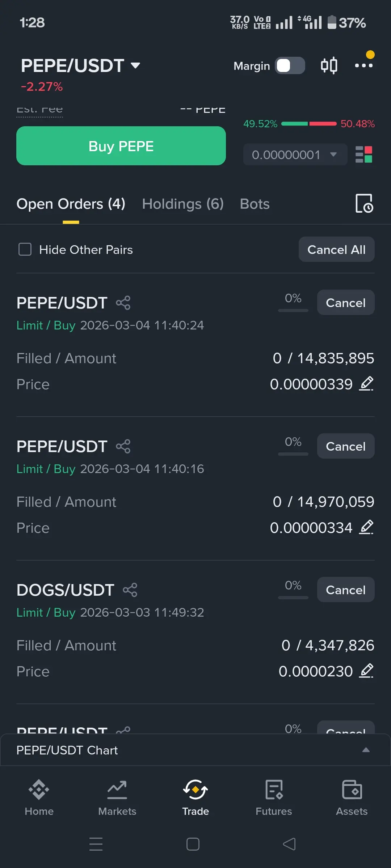Image resolution: width=391 pixels, height=868 pixels.
Task: Edit price 0.00000339 with the pencil icon
Action: (x=366, y=384)
